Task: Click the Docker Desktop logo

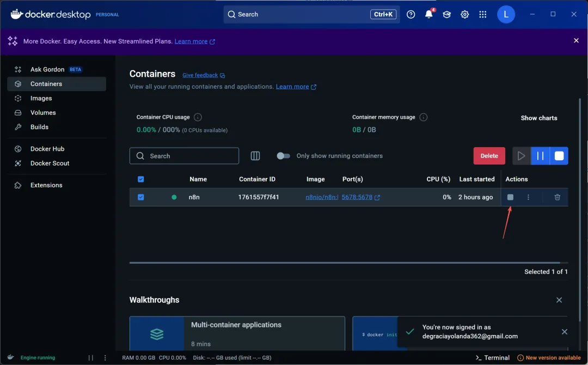Action: coord(51,14)
